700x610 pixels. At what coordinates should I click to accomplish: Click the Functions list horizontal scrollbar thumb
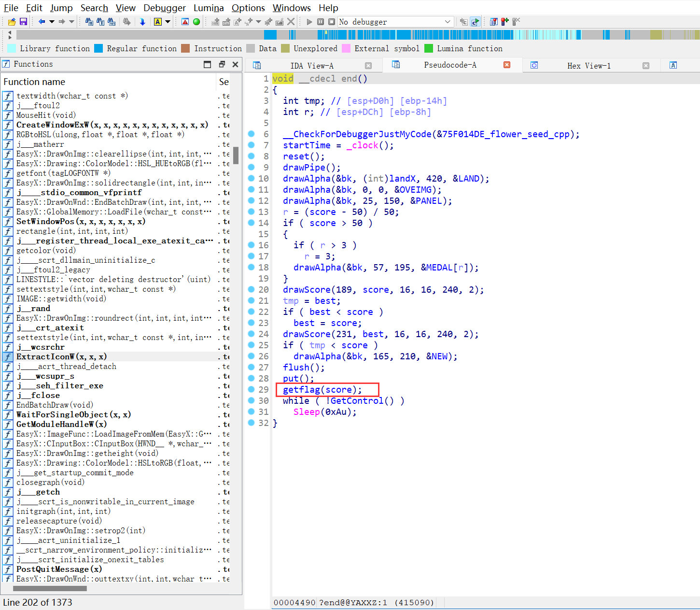(50, 588)
